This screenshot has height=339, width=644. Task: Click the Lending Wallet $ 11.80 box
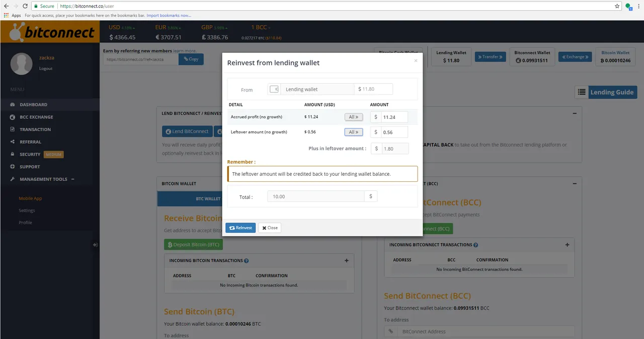pyautogui.click(x=451, y=57)
